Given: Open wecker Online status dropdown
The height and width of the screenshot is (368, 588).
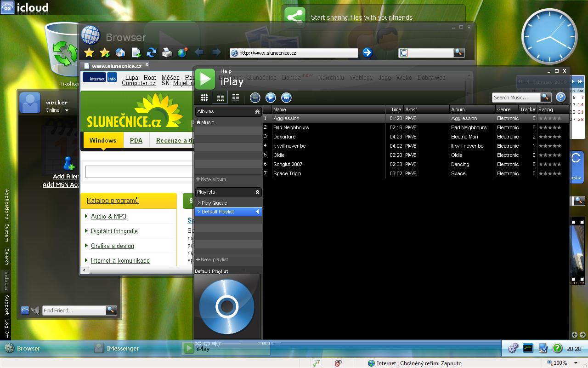Looking at the screenshot, I should [x=67, y=110].
